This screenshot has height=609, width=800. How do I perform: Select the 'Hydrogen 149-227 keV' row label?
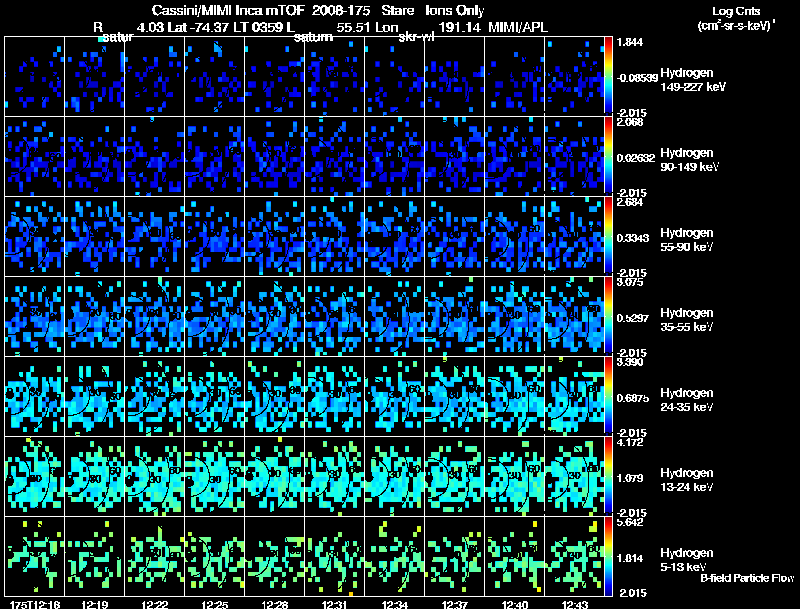click(x=692, y=80)
